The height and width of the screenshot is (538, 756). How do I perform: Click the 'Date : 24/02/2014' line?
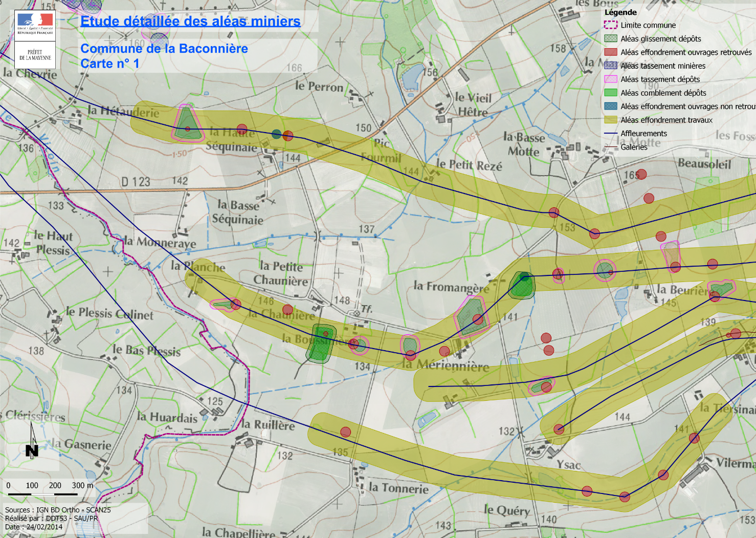coord(34,527)
